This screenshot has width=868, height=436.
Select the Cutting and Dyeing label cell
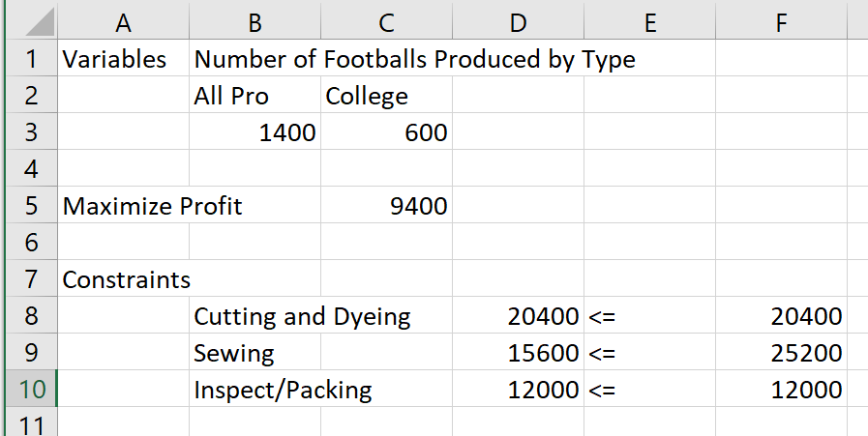pos(254,316)
